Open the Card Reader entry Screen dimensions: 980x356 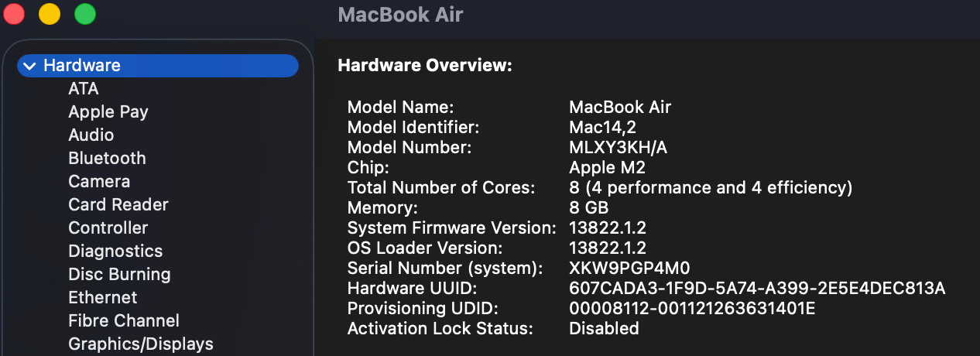pos(118,205)
